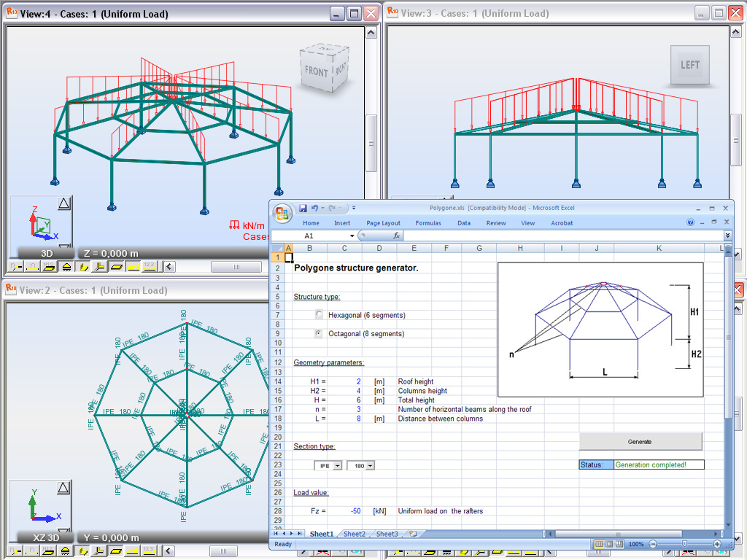
Task: Click the L value cell containing 8
Action: pos(344,419)
